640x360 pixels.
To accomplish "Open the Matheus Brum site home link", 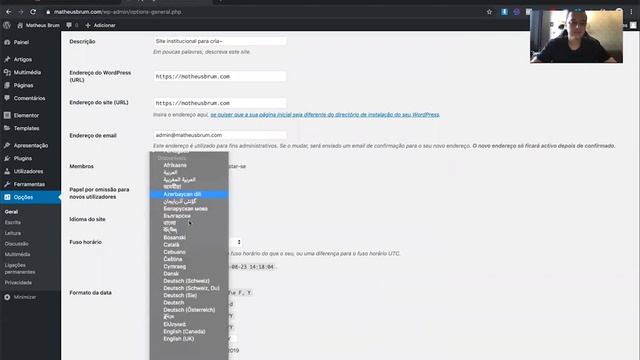I will [38, 25].
